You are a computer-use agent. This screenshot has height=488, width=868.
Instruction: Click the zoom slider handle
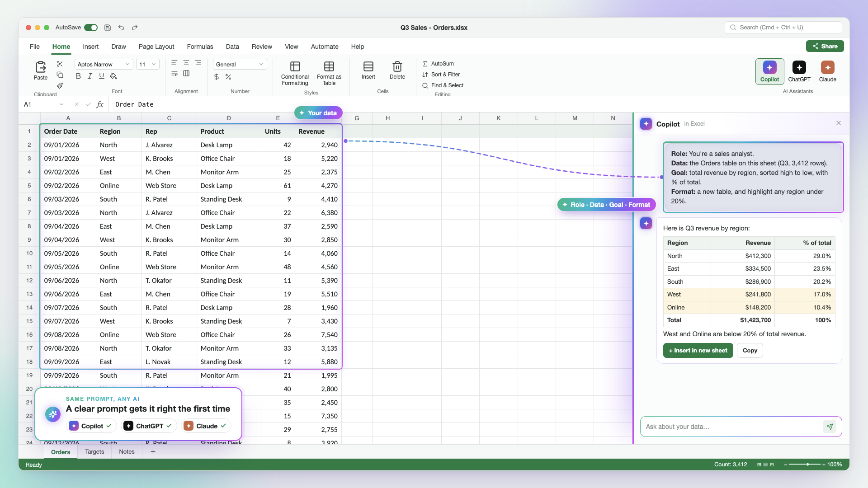[x=807, y=465]
